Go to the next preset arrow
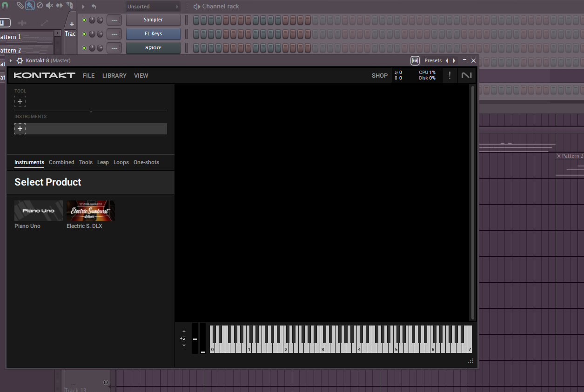The height and width of the screenshot is (392, 584). pos(454,60)
